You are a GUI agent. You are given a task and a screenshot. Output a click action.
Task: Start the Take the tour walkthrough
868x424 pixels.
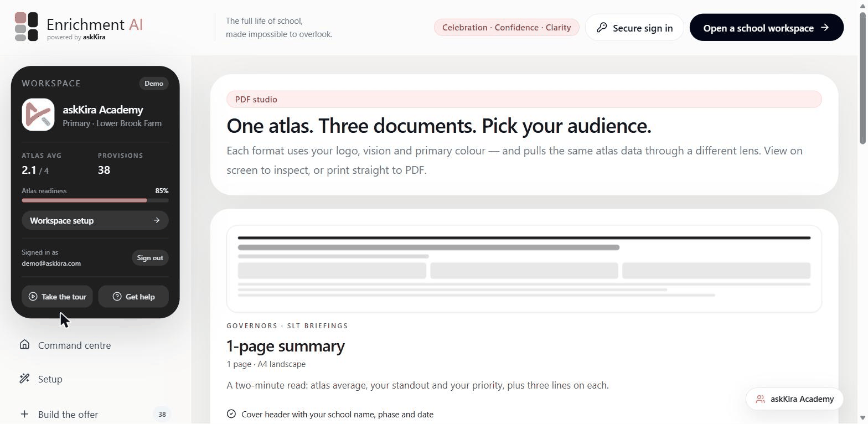(57, 297)
